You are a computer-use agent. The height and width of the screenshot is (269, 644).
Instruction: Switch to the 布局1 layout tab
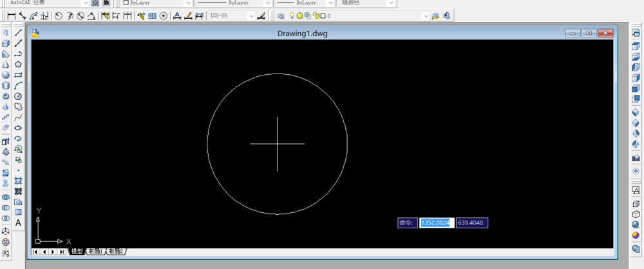(96, 252)
